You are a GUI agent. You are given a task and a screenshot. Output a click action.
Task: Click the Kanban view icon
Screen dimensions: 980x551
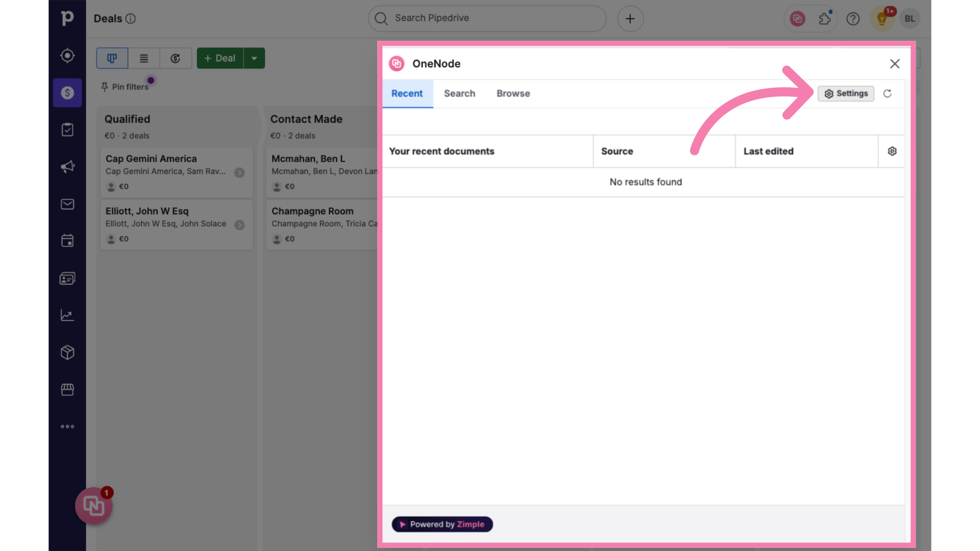(x=112, y=58)
